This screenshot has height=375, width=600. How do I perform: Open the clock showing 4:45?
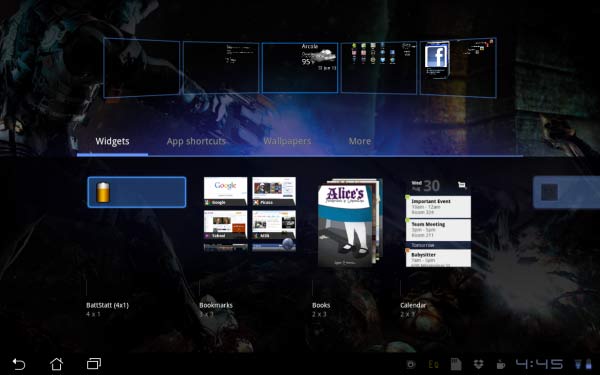540,364
